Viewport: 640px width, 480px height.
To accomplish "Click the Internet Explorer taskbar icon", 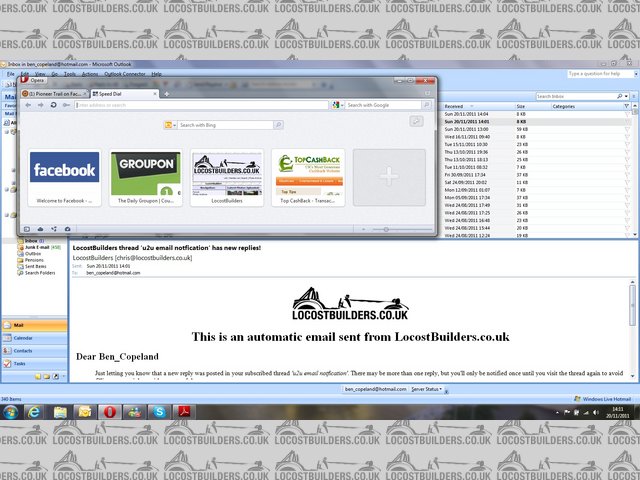I will tap(35, 412).
